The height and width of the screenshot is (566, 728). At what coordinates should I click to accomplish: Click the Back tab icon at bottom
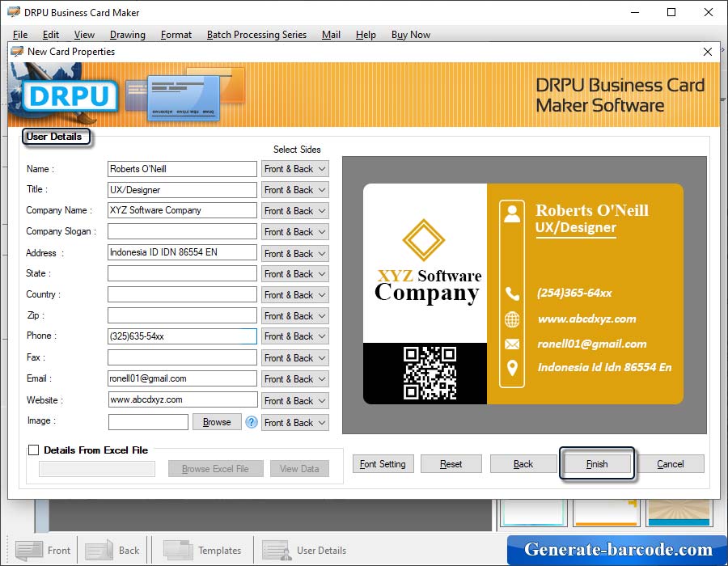click(x=99, y=550)
